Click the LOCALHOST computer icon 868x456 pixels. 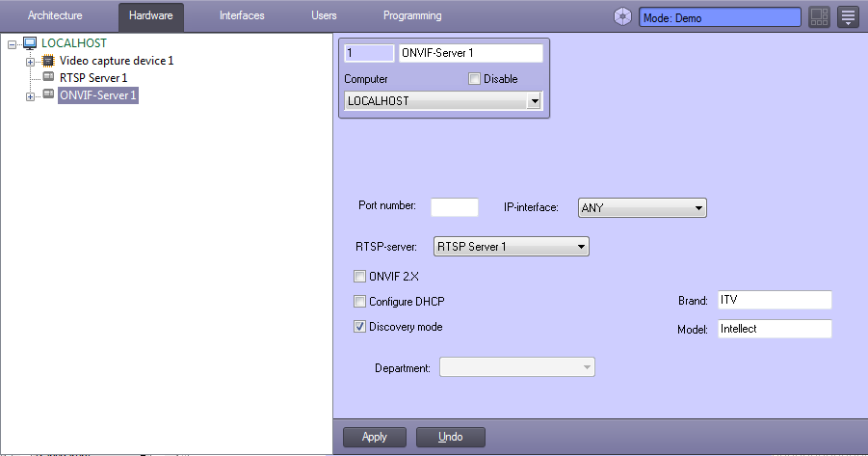tap(30, 43)
